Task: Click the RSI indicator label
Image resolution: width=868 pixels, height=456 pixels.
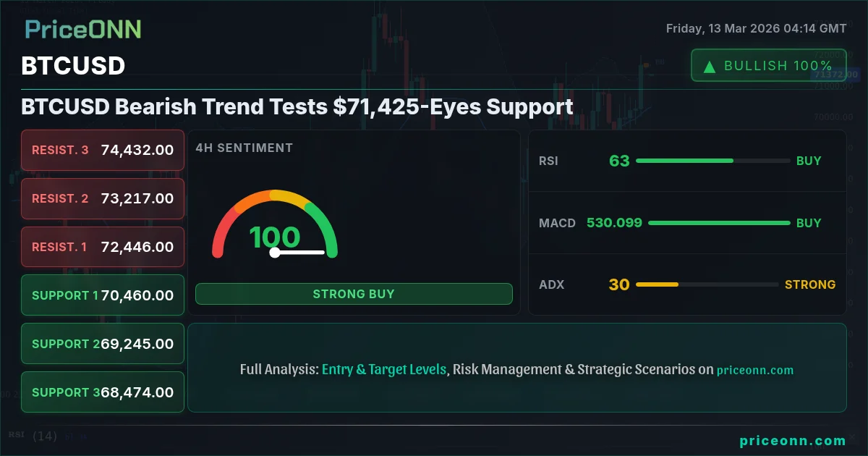Action: pyautogui.click(x=548, y=161)
